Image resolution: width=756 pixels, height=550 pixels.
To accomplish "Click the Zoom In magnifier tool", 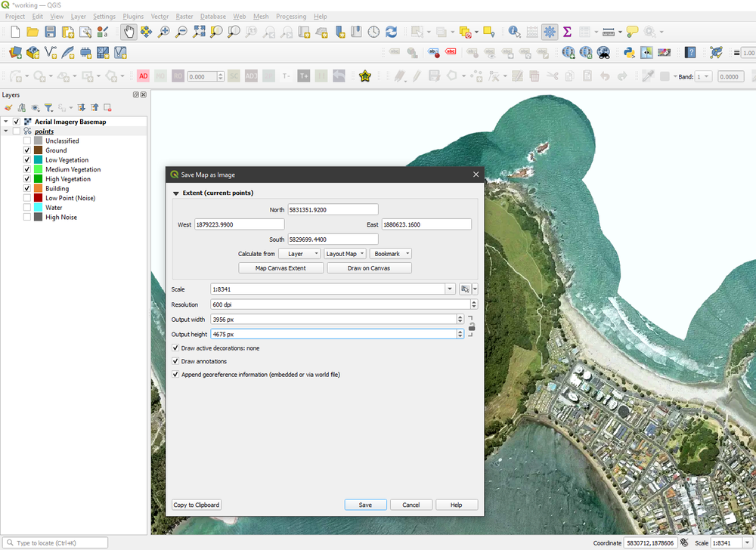I will coord(164,32).
